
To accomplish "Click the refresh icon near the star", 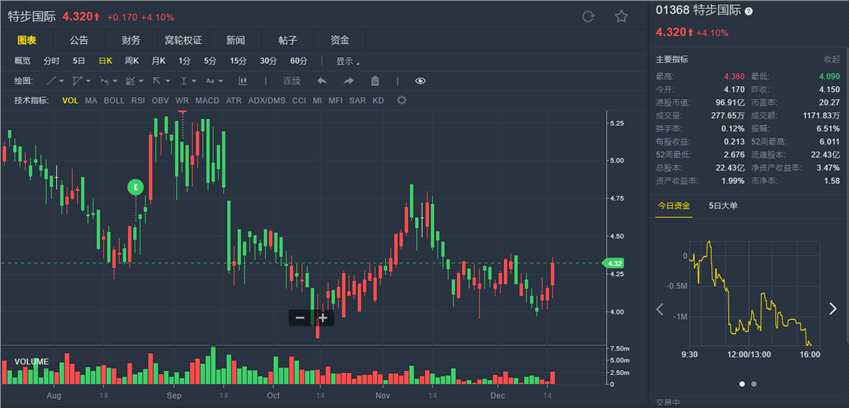I will (x=588, y=17).
